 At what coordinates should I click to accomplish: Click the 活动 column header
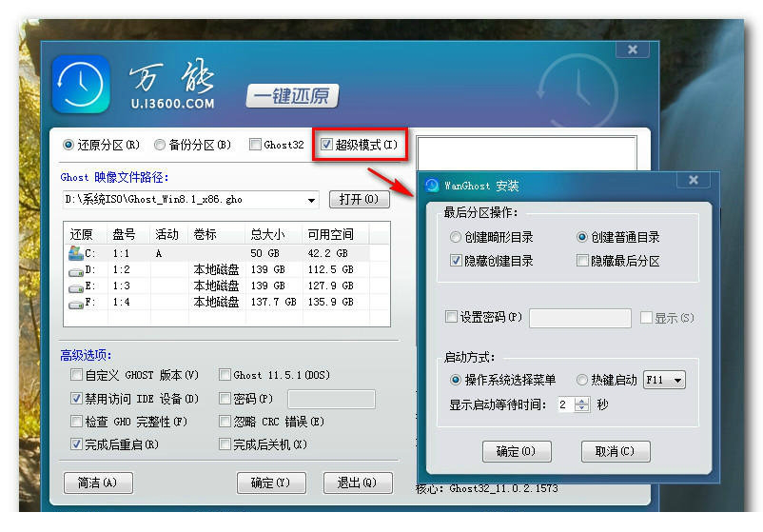(x=166, y=234)
